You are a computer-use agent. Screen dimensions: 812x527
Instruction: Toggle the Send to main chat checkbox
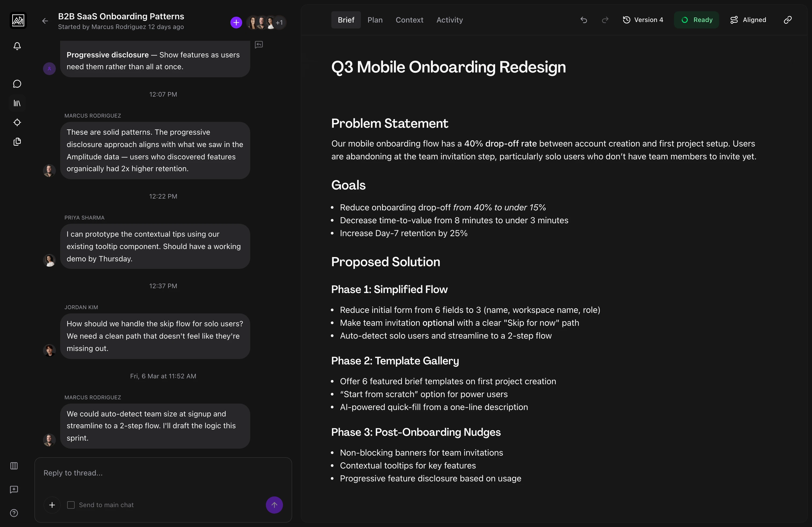[71, 505]
